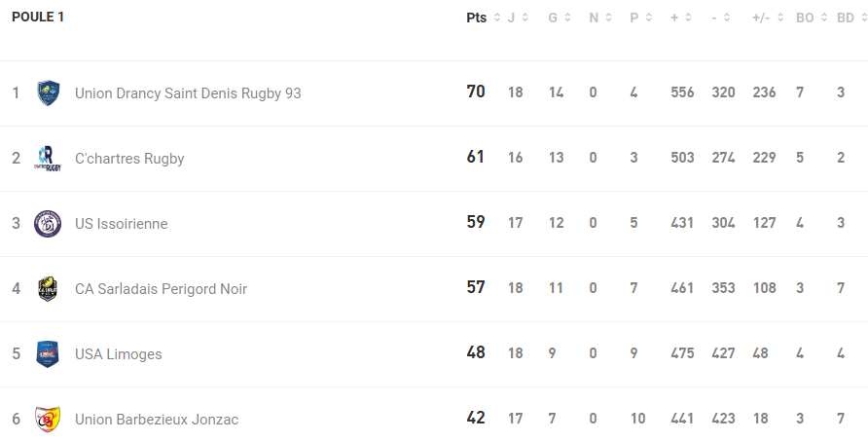Sort by BO offensive bonus column
Screen dimensions: 868x441
tap(811, 18)
